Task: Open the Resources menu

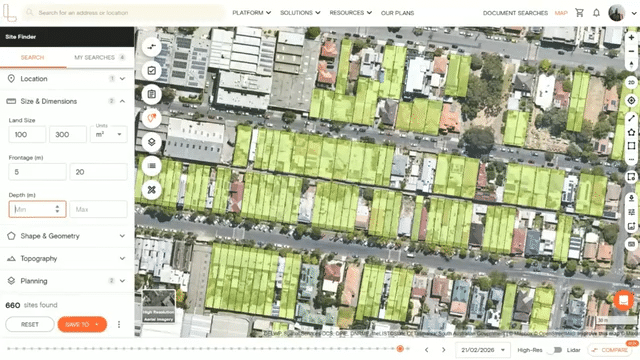Action: coord(351,13)
